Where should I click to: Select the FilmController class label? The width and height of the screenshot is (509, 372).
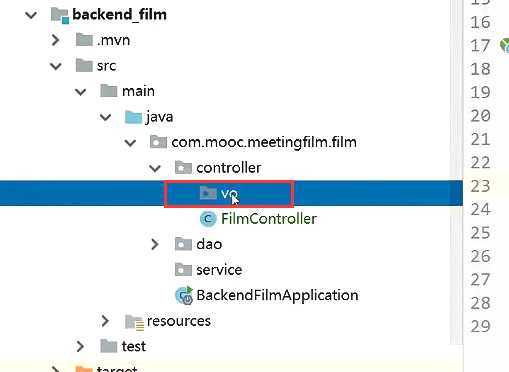pyautogui.click(x=269, y=219)
